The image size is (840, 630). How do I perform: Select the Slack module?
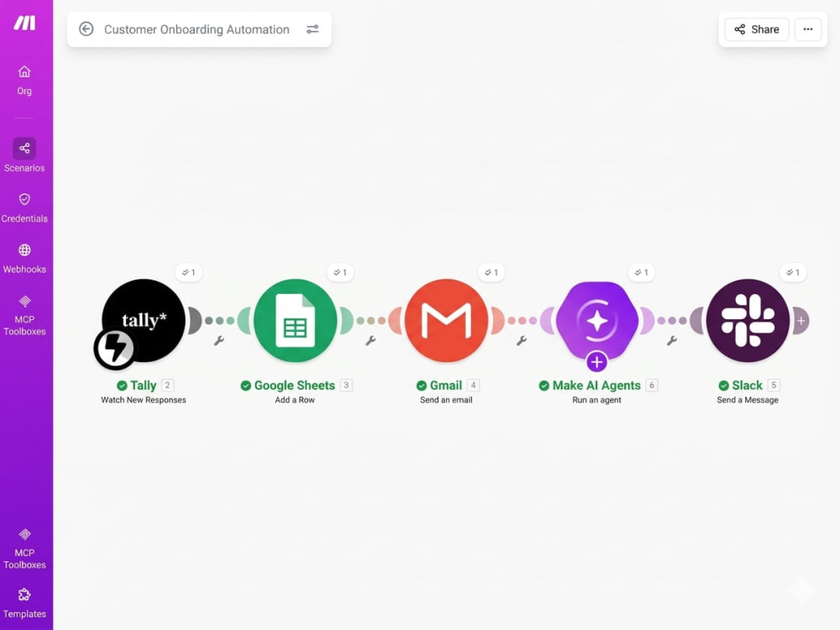click(x=748, y=320)
